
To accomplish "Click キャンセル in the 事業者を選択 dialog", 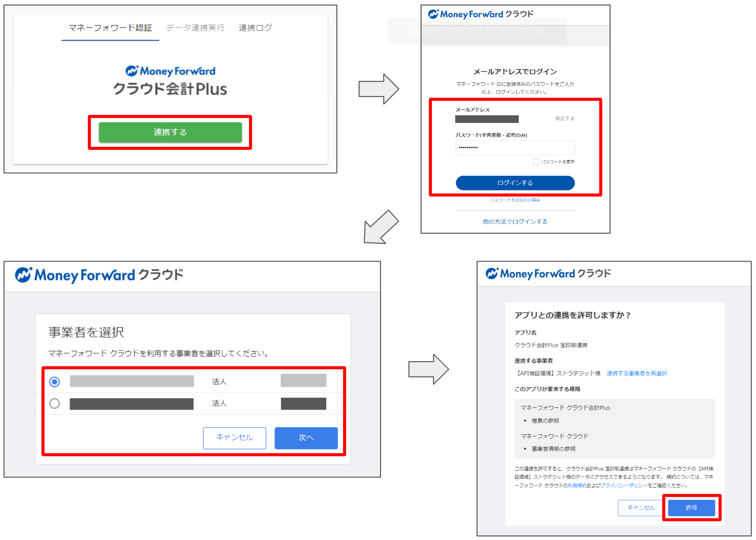I will pos(235,438).
